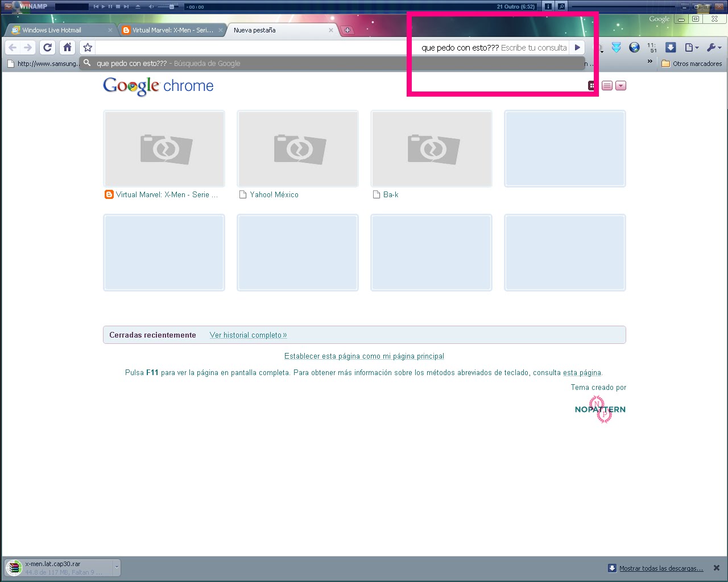The width and height of the screenshot is (728, 582).
Task: Skip to next track in Winamp
Action: coord(126,7)
